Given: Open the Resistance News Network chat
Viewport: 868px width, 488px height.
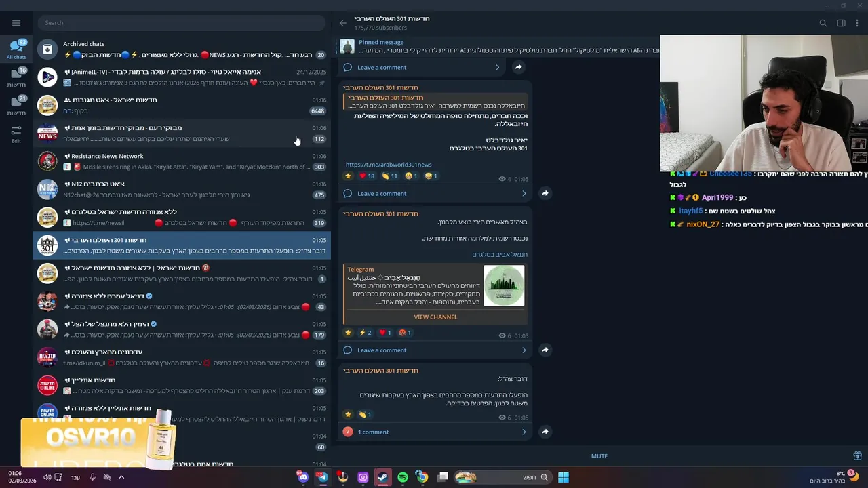Looking at the screenshot, I should point(182,161).
